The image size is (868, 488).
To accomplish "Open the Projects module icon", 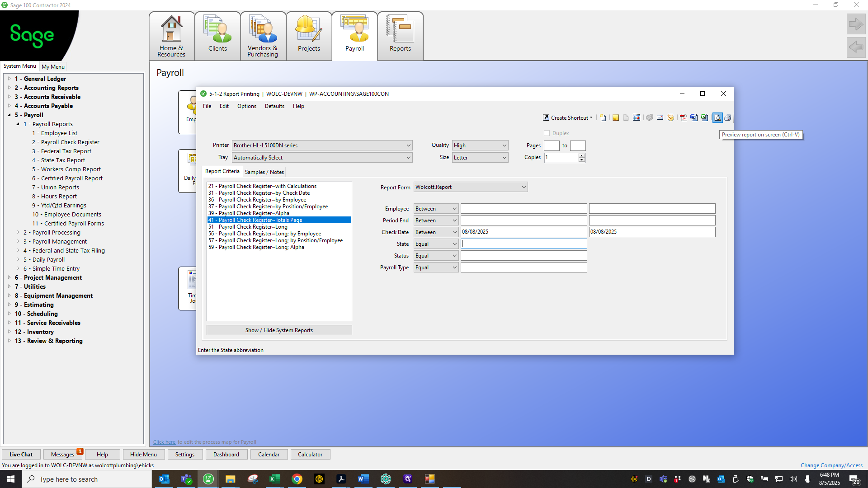I will click(x=309, y=36).
